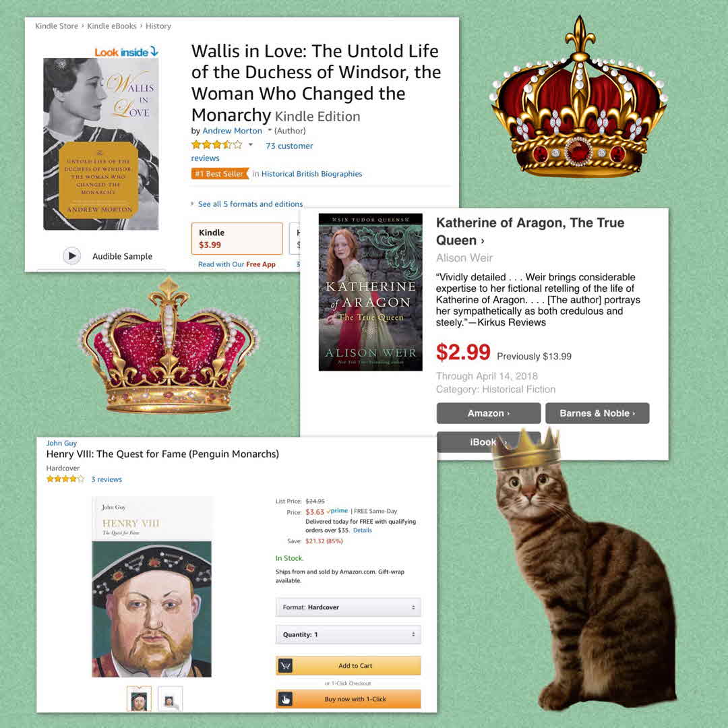Open the 73 customer reviews link
This screenshot has width=728, height=728.
pyautogui.click(x=252, y=152)
